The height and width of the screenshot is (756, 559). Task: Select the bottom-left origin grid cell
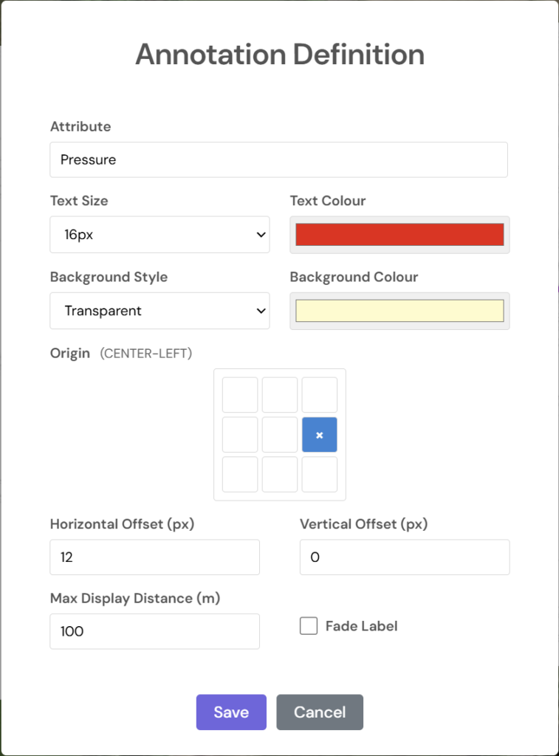click(240, 474)
